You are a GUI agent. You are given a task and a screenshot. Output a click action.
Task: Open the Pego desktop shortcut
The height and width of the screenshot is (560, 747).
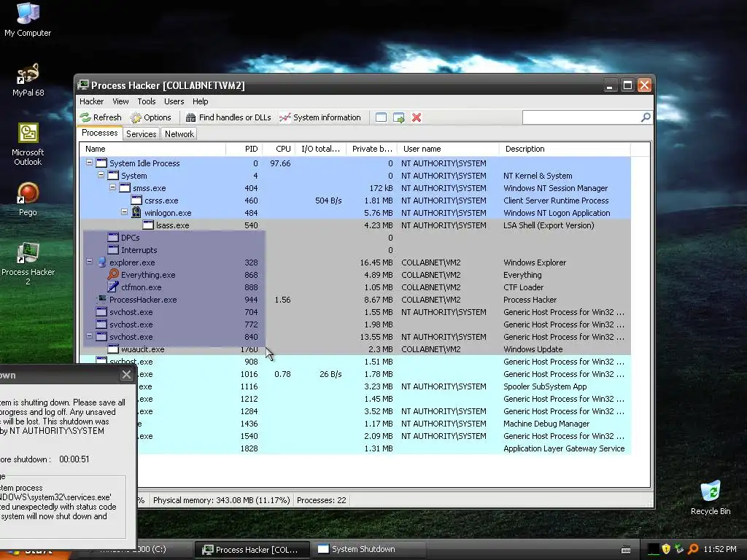tap(28, 200)
